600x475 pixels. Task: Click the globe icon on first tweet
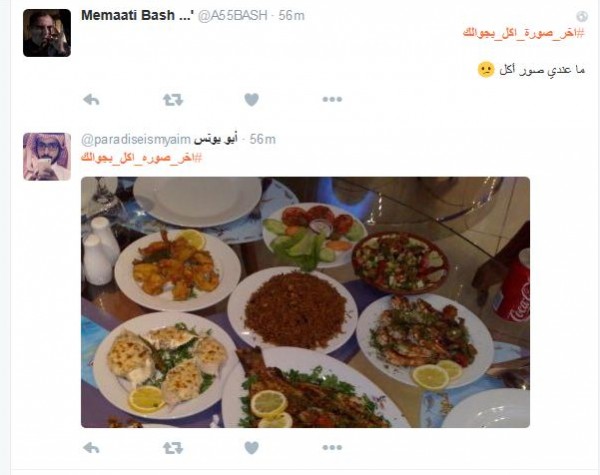(582, 16)
